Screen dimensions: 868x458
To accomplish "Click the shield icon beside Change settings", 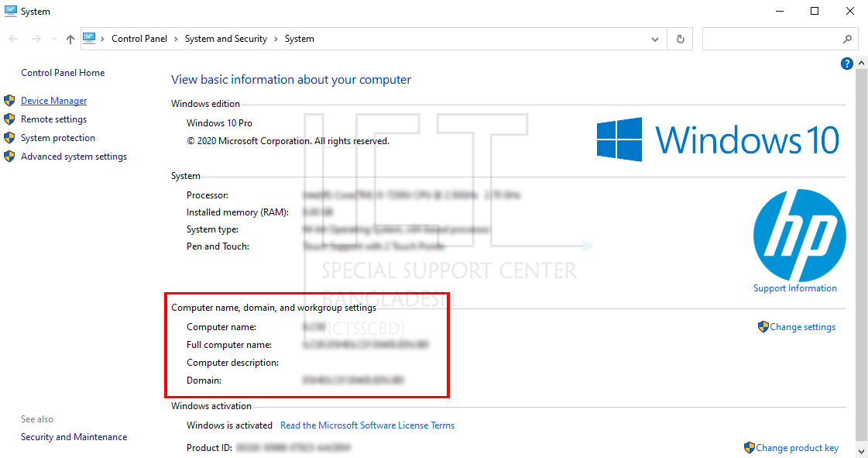I will coord(763,327).
